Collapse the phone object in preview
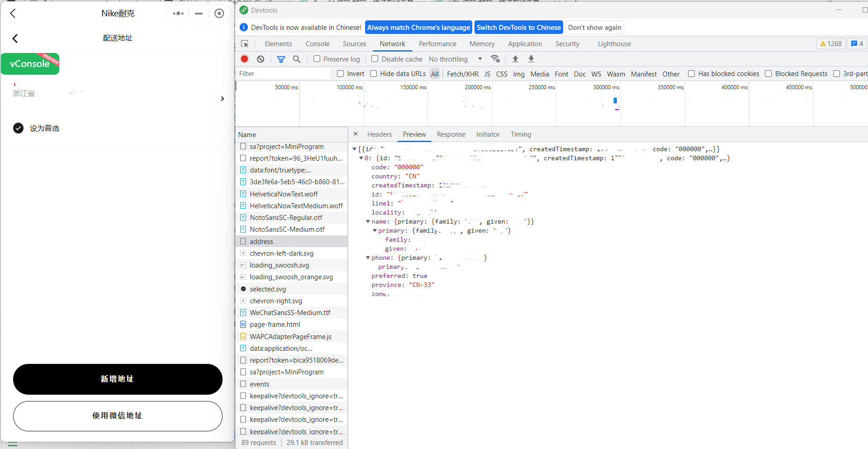 click(x=368, y=258)
